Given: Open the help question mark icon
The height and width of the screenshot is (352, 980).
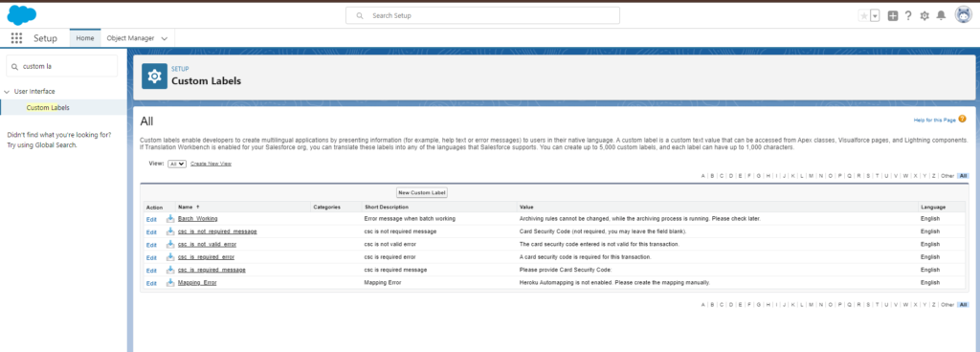Looking at the screenshot, I should click(x=908, y=16).
